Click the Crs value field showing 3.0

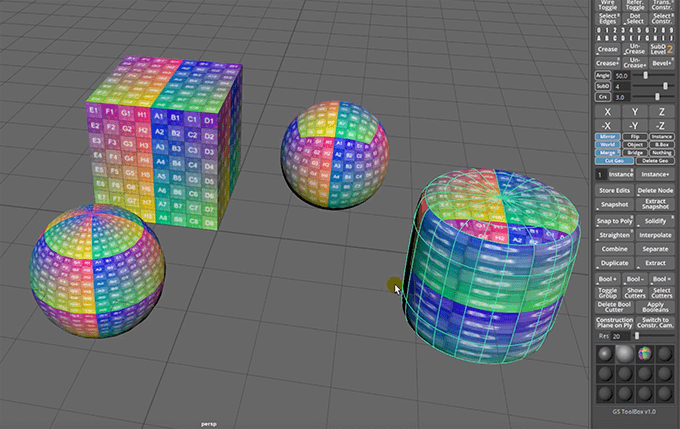622,97
